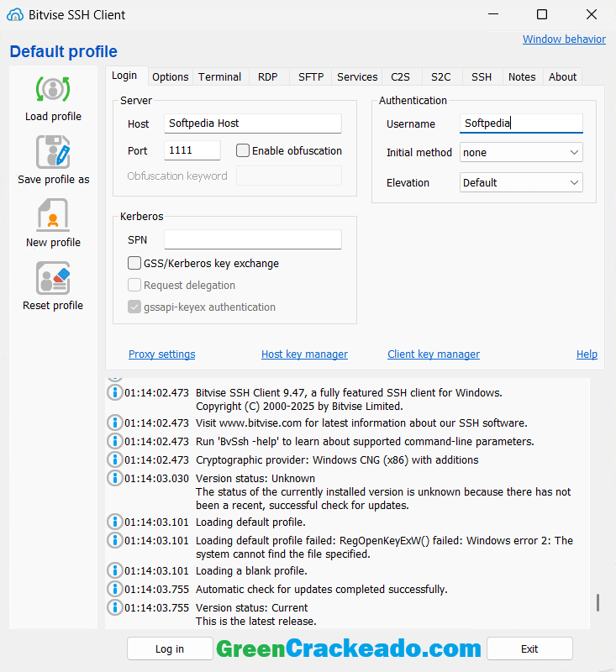Go to the Services tab
This screenshot has height=672, width=616.
pyautogui.click(x=357, y=76)
